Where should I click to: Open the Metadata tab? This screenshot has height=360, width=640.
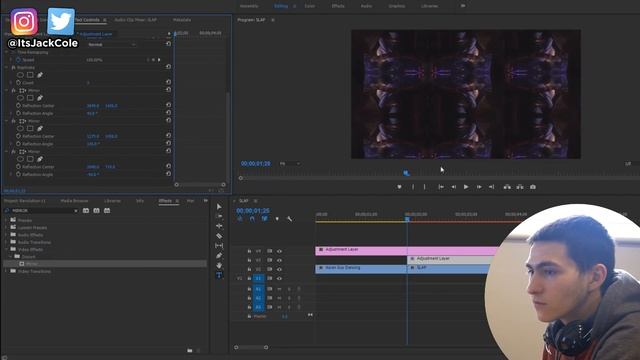pyautogui.click(x=182, y=20)
